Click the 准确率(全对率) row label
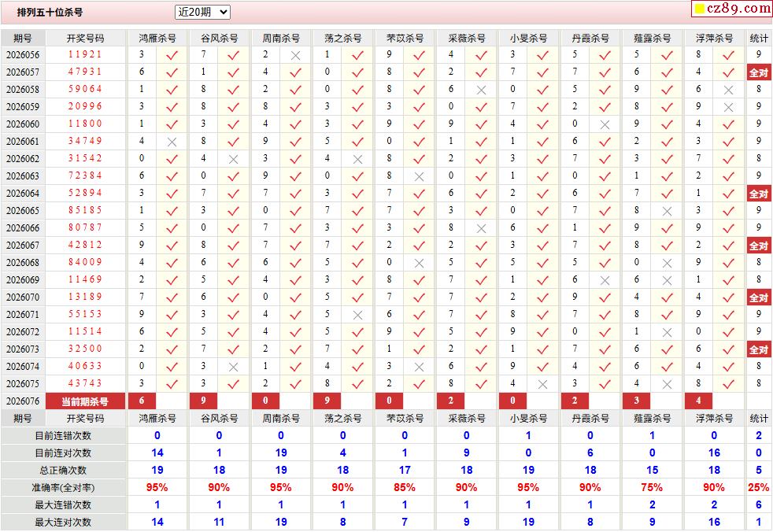The width and height of the screenshot is (773, 532). pos(63,488)
